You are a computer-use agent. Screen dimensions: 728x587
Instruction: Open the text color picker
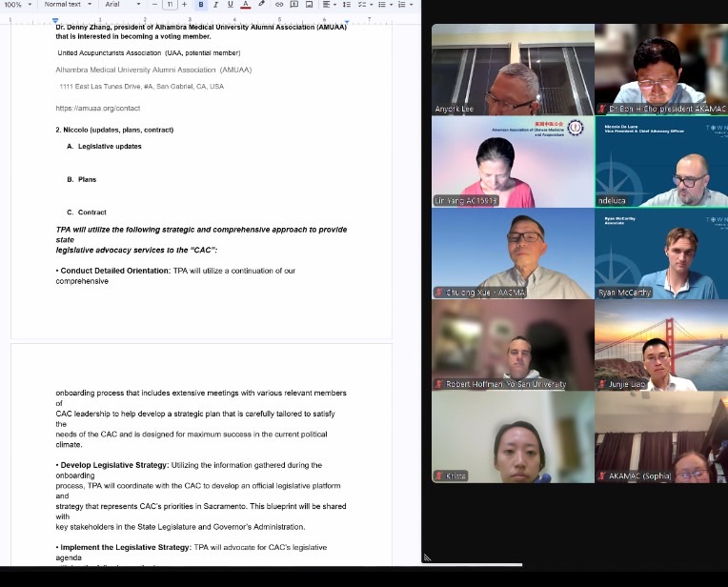point(245,5)
